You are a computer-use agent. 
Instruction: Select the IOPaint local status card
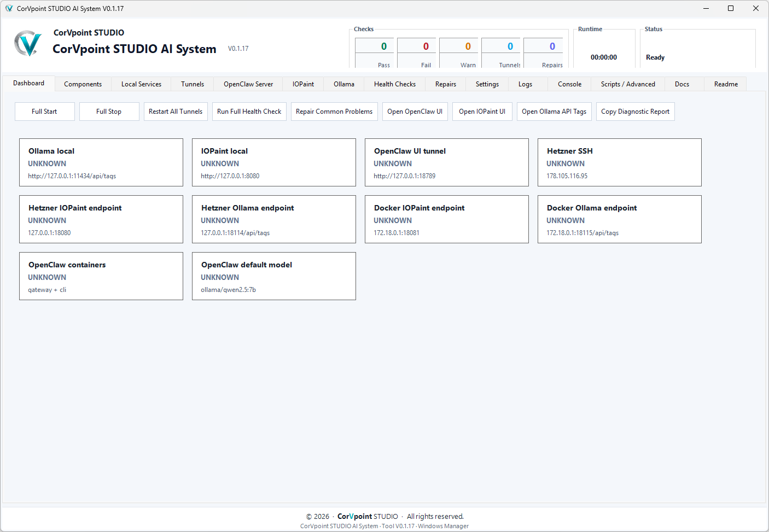point(274,162)
